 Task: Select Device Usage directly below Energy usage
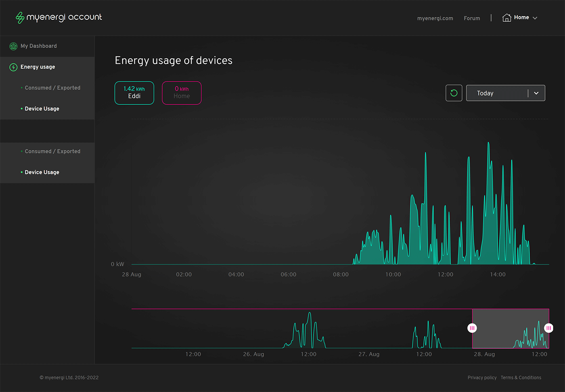coord(42,109)
